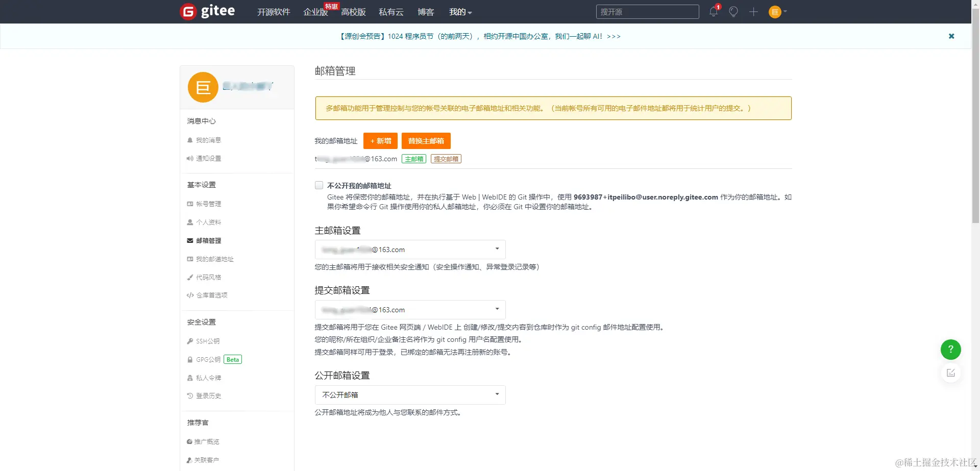The width and height of the screenshot is (980, 471).
Task: Enable 不公开我的邮箱地址 checkbox
Action: point(318,185)
